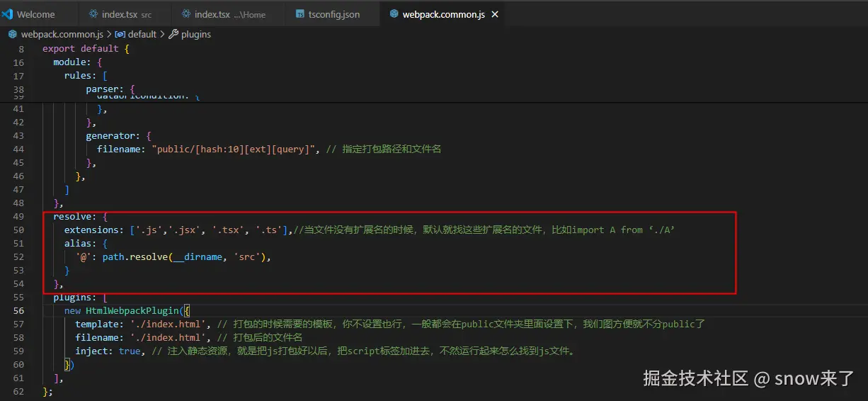Click the 'plugins: [' code line
Image resolution: width=868 pixels, height=401 pixels.
pyautogui.click(x=80, y=297)
